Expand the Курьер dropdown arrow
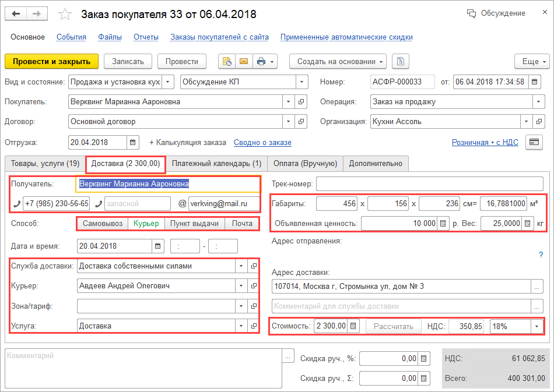 click(241, 286)
